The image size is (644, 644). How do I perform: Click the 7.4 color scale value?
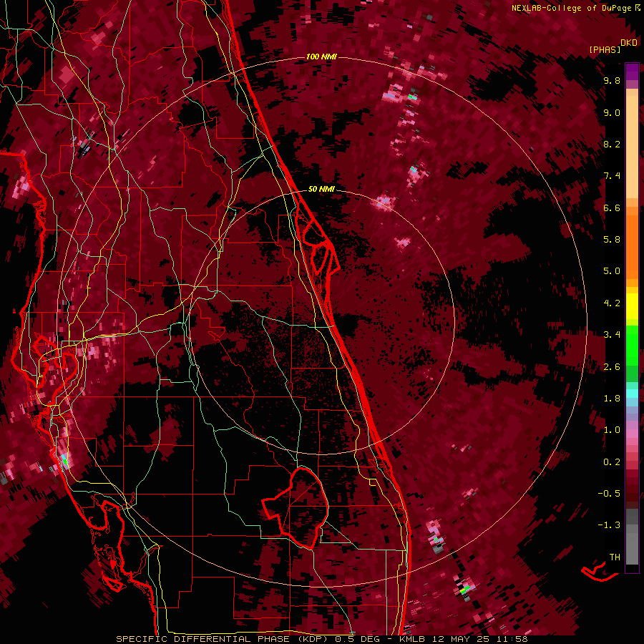click(x=612, y=176)
